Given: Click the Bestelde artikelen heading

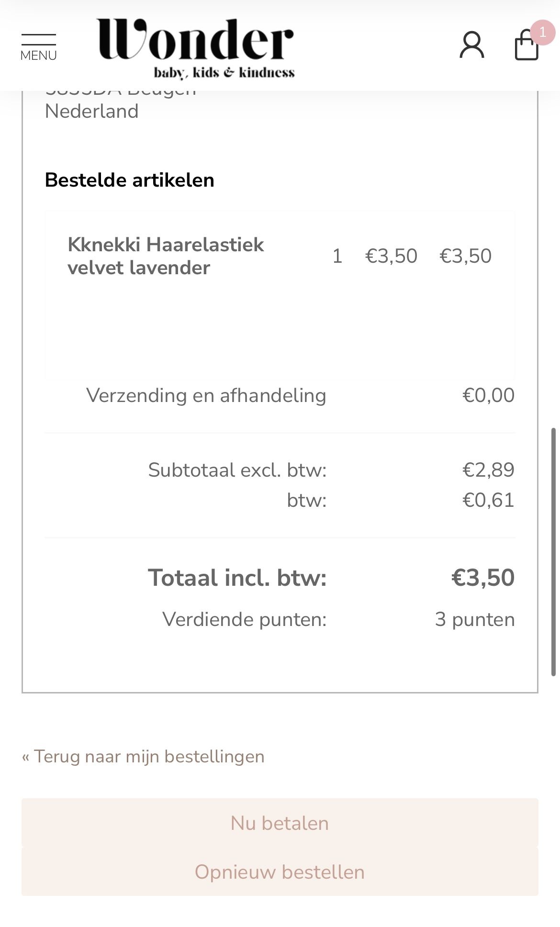Looking at the screenshot, I should coord(129,180).
